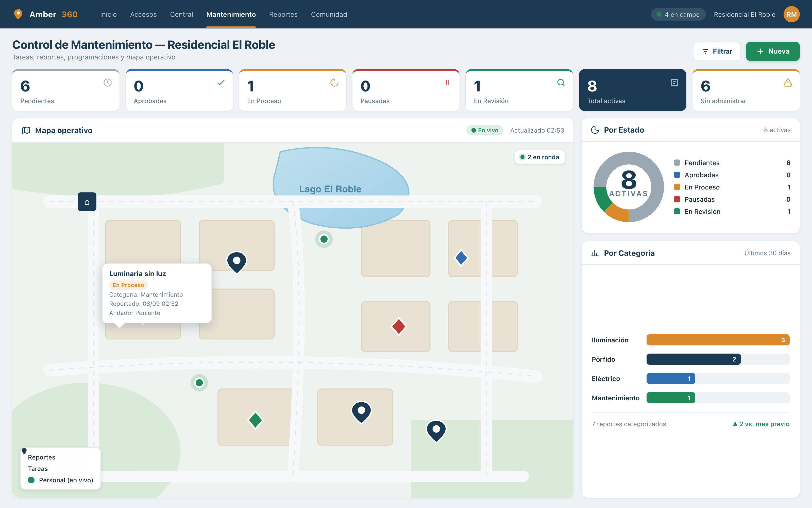Click the gray Pendientes legend swatch

point(677,163)
